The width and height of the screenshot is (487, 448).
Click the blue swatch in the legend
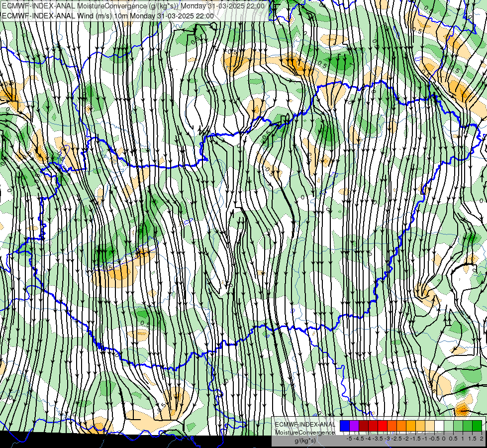tap(345, 426)
